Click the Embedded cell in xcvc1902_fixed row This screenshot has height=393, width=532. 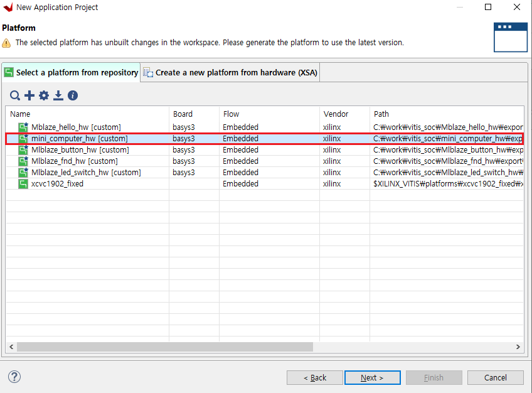(x=240, y=184)
